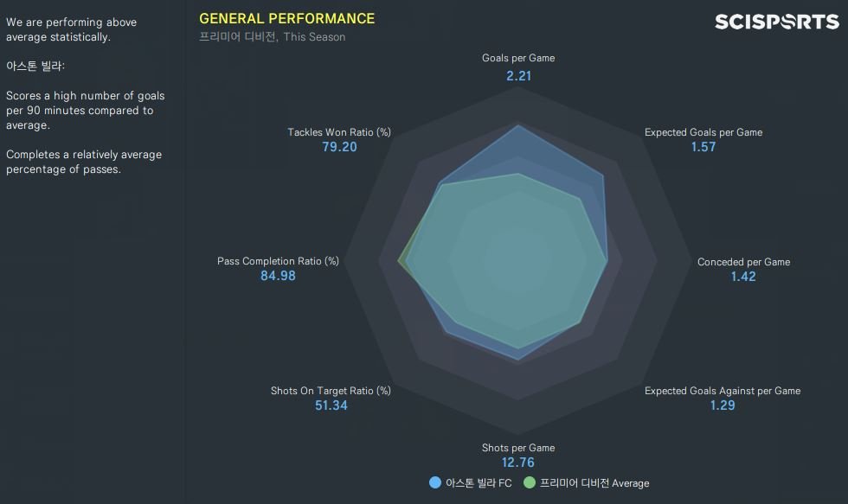Select the Goals per Game axis label
The width and height of the screenshot is (848, 504).
coord(518,58)
